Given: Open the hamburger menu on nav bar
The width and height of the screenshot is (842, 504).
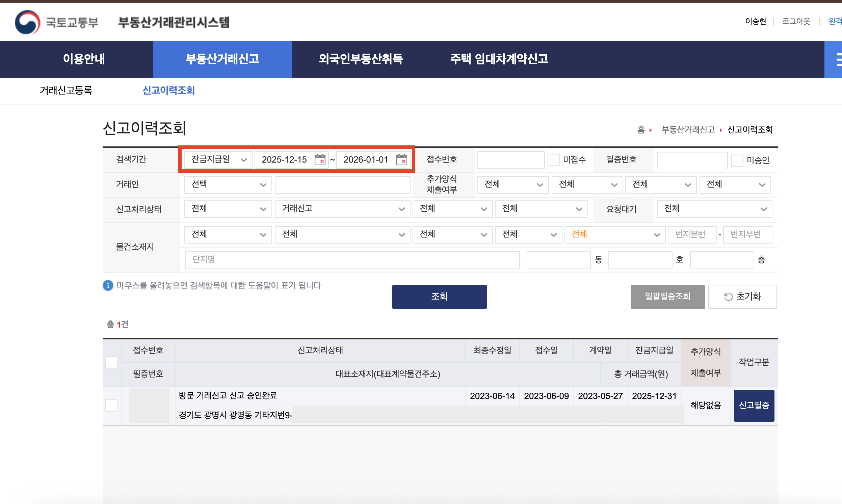Looking at the screenshot, I should click(837, 59).
